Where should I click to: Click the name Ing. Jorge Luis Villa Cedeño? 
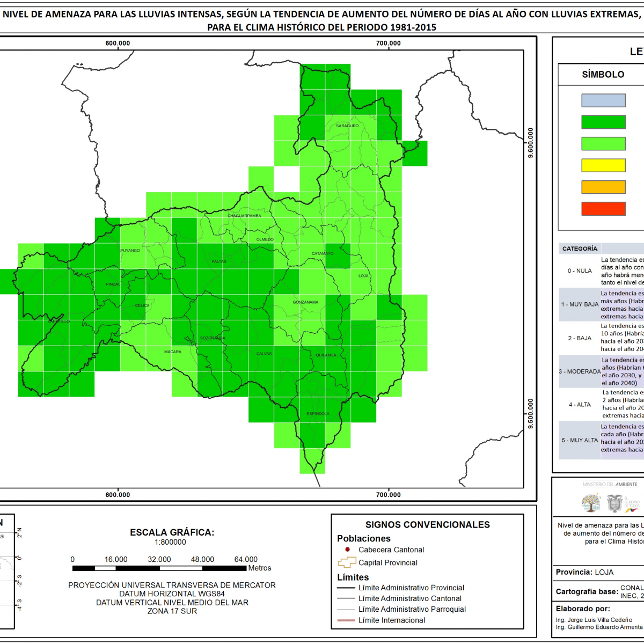(x=594, y=620)
